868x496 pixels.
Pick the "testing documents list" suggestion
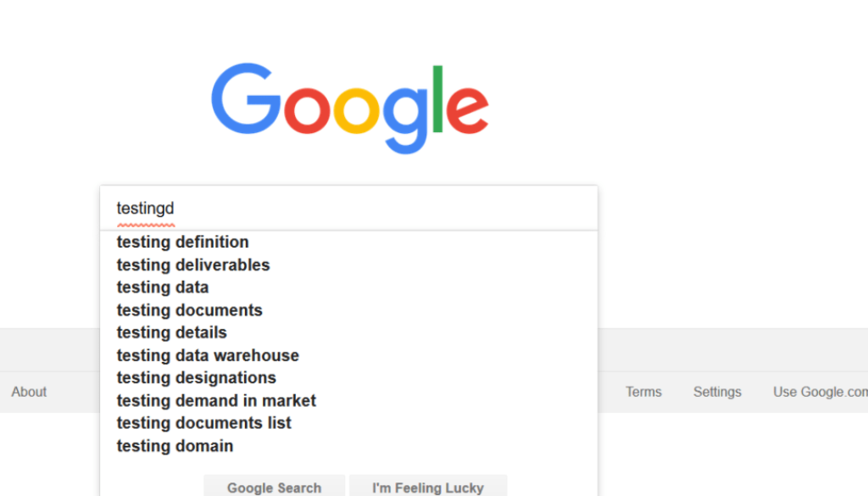(203, 422)
